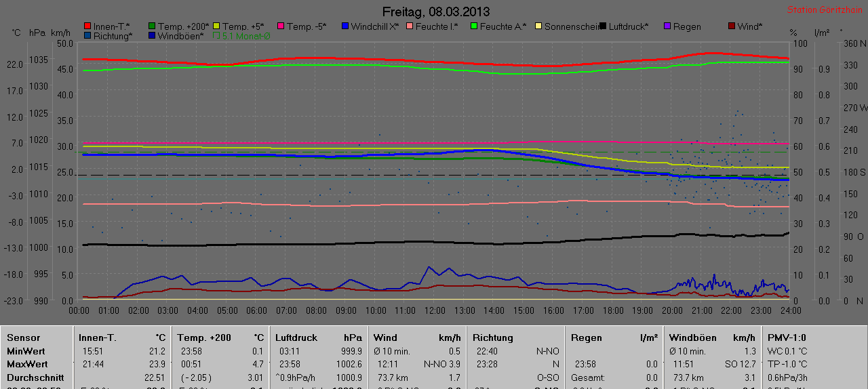Click the 'N-NO 3.9' wind maximum value
The width and height of the screenshot is (868, 389).
coord(442,364)
